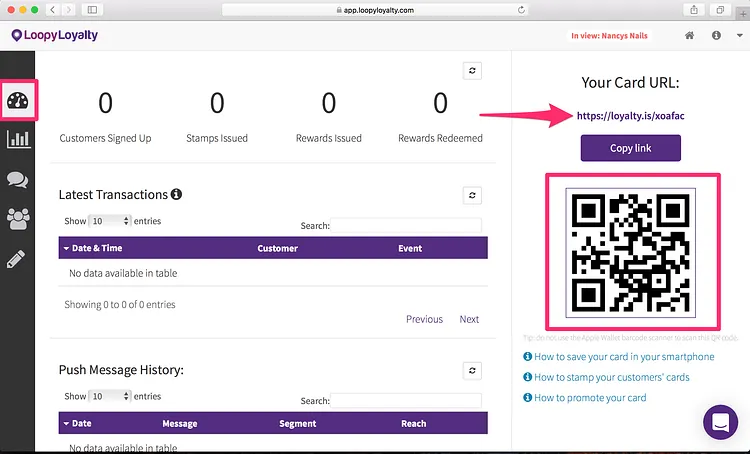Open the messages speech bubble sidebar icon
The height and width of the screenshot is (454, 750).
click(18, 180)
